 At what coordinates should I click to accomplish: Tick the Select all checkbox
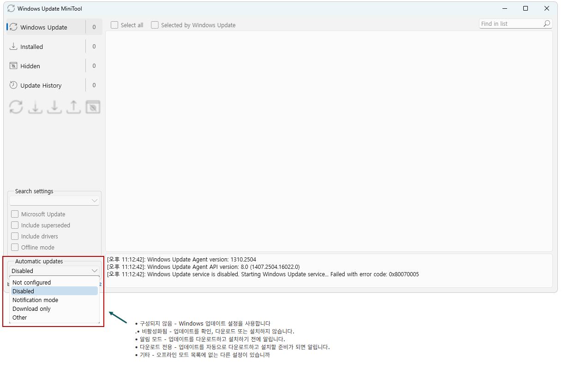coord(114,25)
